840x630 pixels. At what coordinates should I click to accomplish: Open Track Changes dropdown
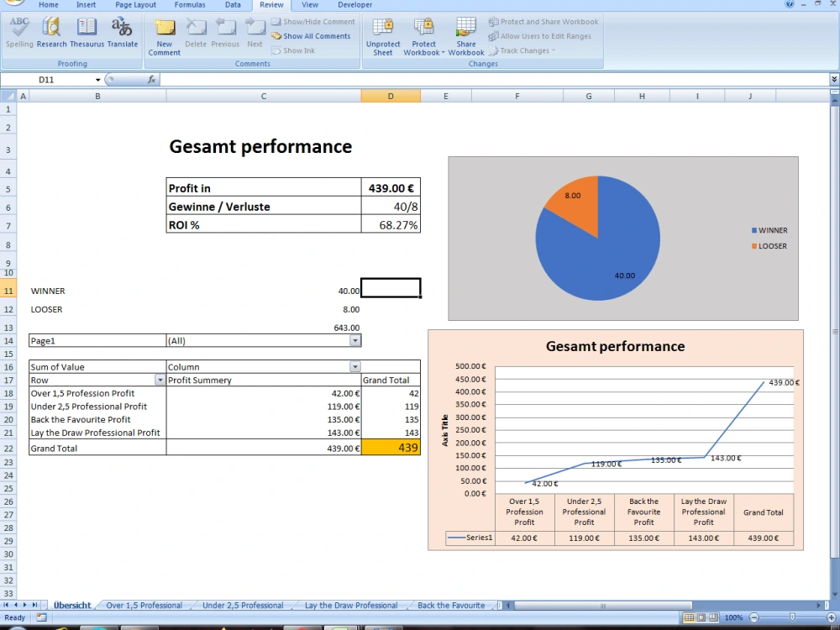(x=522, y=50)
